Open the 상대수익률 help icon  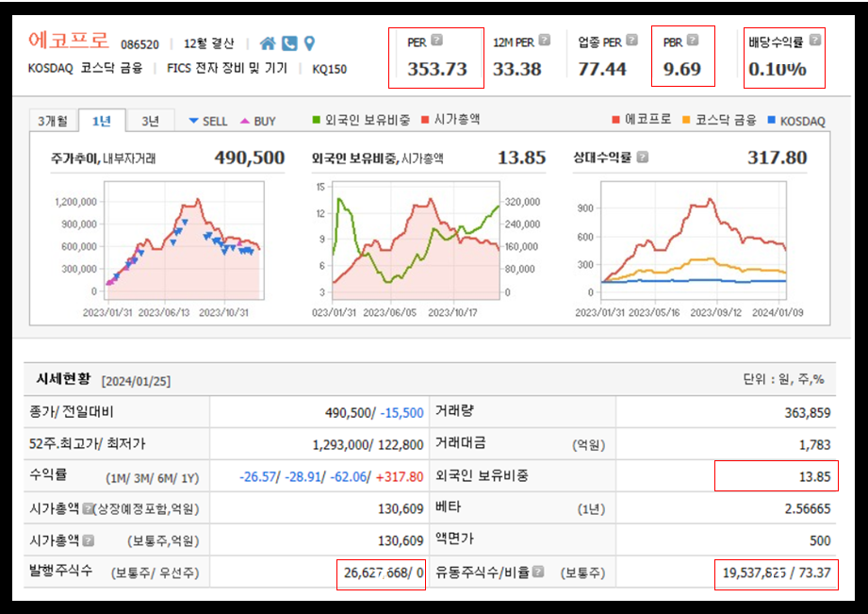click(642, 158)
